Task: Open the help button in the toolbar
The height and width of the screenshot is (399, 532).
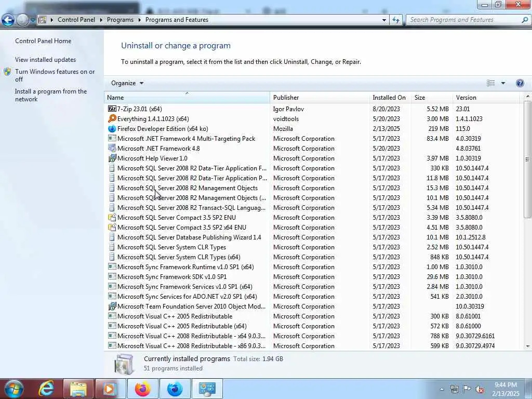Action: [x=520, y=83]
